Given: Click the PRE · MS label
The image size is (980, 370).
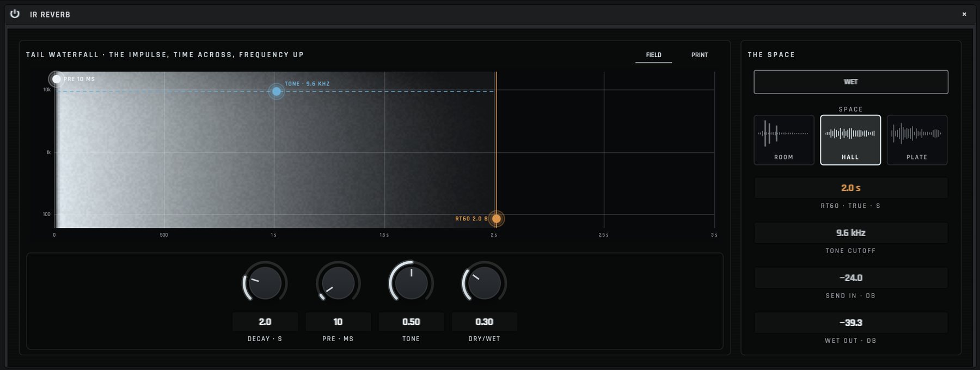Looking at the screenshot, I should [338, 339].
